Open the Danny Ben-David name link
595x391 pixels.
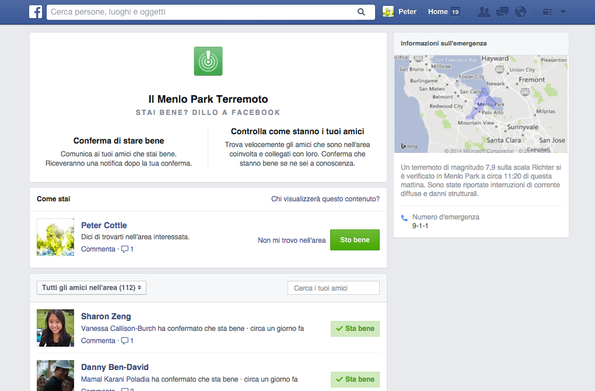(115, 367)
